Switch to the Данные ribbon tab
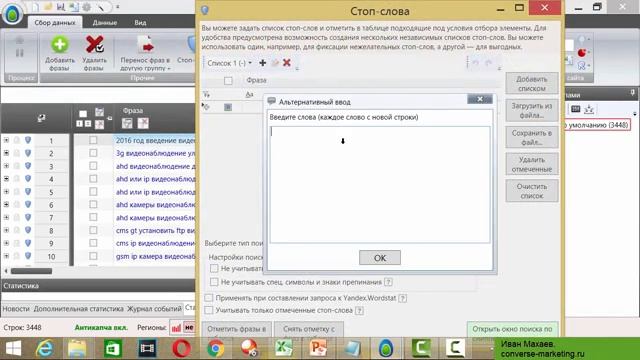 [x=104, y=22]
